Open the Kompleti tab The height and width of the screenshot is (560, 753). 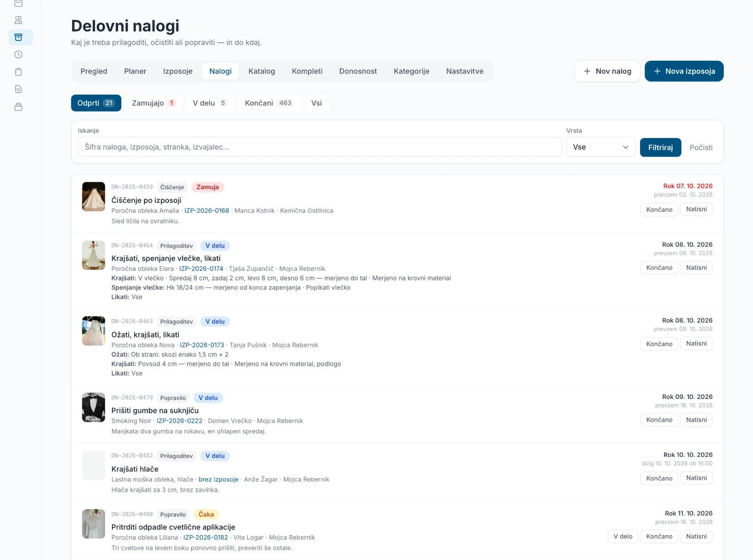click(307, 71)
